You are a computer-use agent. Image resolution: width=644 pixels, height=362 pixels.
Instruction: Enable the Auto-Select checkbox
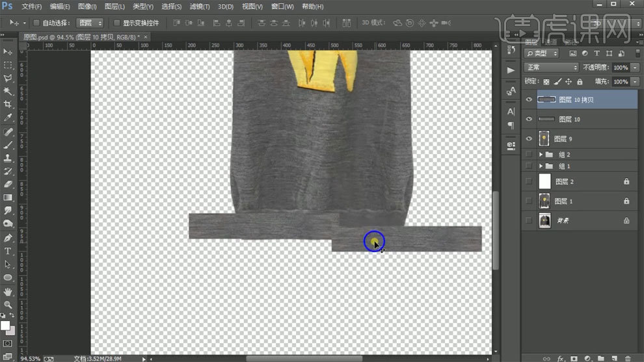[x=36, y=23]
